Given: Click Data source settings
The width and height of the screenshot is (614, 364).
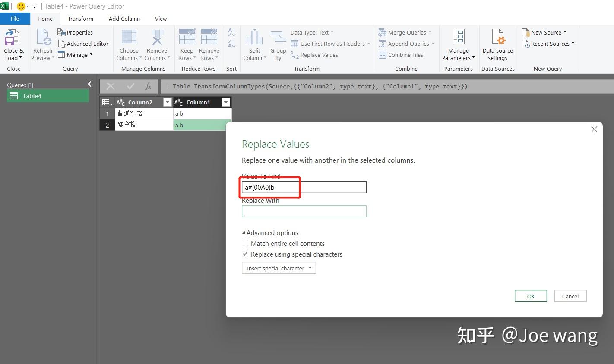Looking at the screenshot, I should click(497, 43).
